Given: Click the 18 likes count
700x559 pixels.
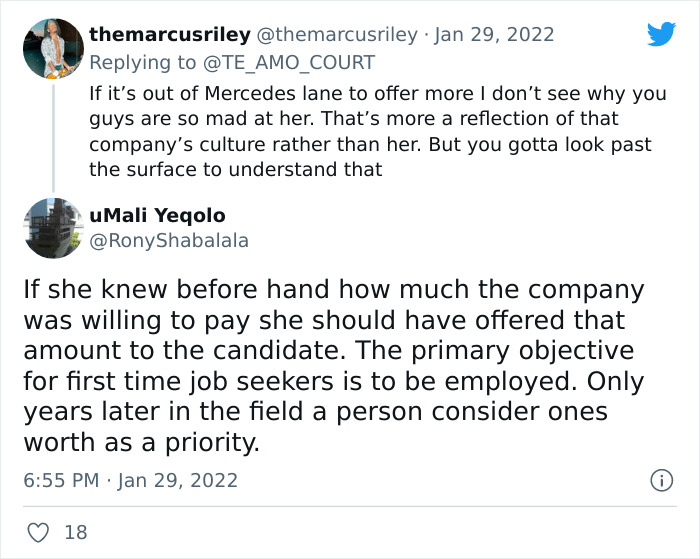Looking at the screenshot, I should click(75, 532).
